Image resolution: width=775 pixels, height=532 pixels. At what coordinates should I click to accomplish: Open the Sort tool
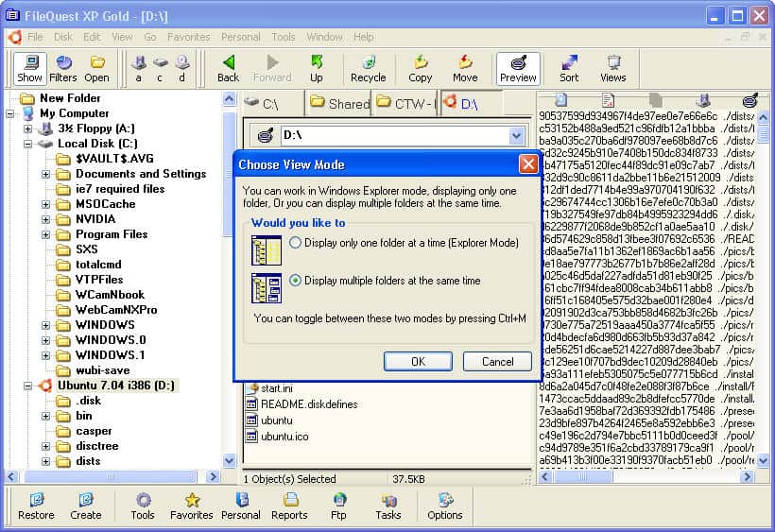point(569,68)
